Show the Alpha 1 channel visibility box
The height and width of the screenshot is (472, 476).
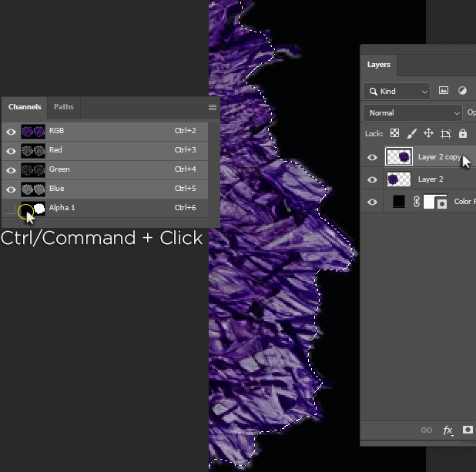point(11,209)
